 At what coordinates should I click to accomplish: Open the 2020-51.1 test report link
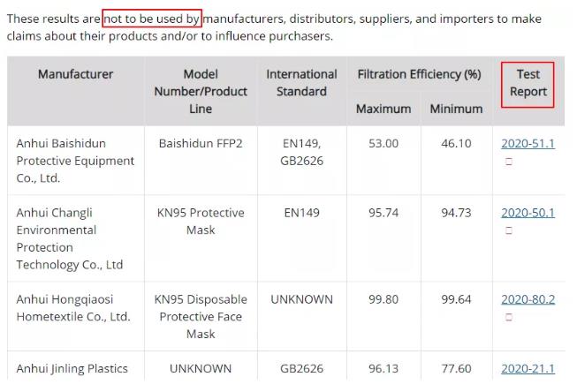point(528,143)
